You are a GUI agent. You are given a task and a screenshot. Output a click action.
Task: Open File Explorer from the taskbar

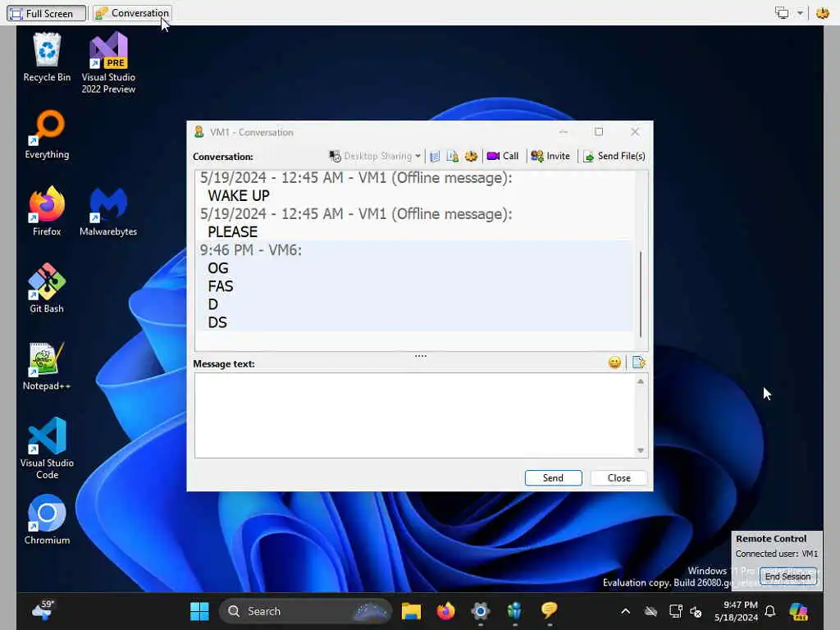pyautogui.click(x=411, y=611)
